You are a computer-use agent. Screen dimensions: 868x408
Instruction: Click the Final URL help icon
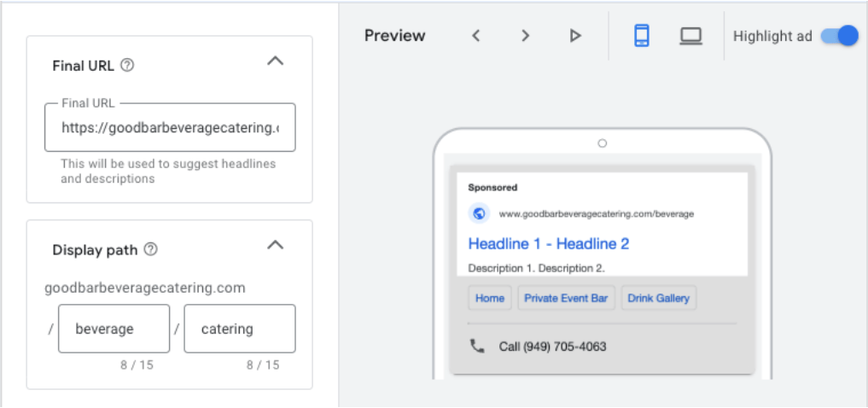(x=128, y=66)
